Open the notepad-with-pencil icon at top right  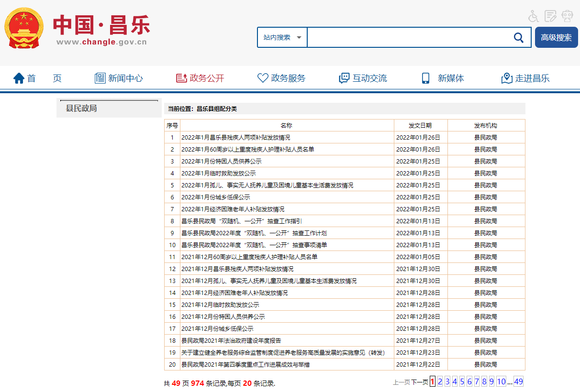coord(551,16)
